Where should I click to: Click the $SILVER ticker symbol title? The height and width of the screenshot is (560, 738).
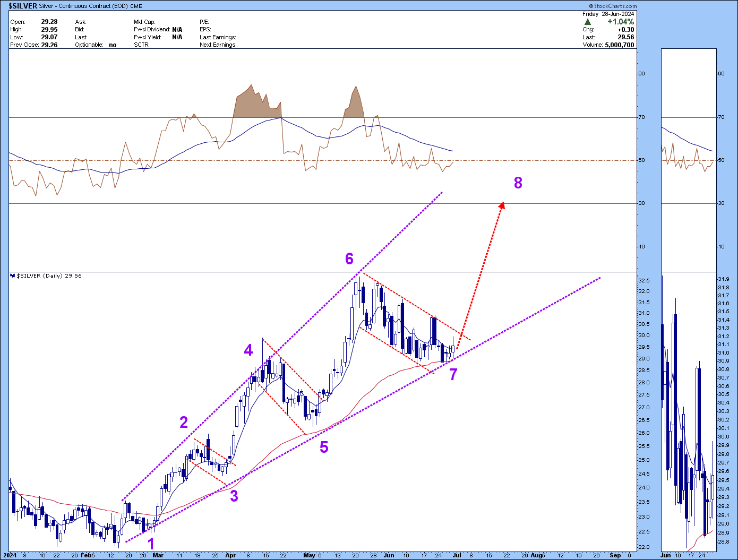tap(23, 6)
